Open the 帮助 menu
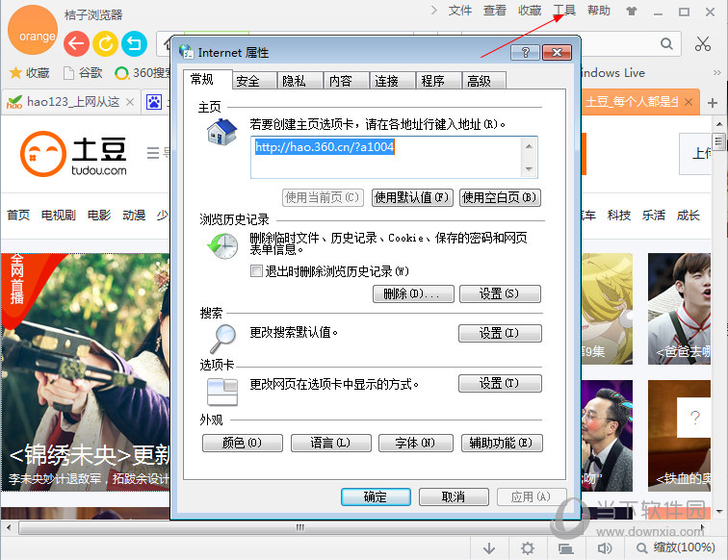 click(x=599, y=11)
